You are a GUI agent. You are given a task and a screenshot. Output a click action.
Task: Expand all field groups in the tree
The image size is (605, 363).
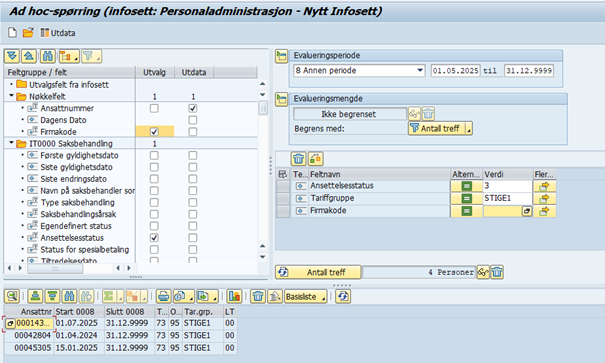12,56
